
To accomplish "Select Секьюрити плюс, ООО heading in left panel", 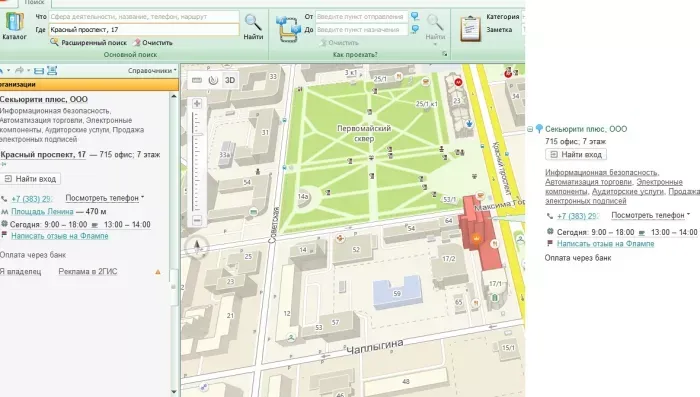I will 44,99.
